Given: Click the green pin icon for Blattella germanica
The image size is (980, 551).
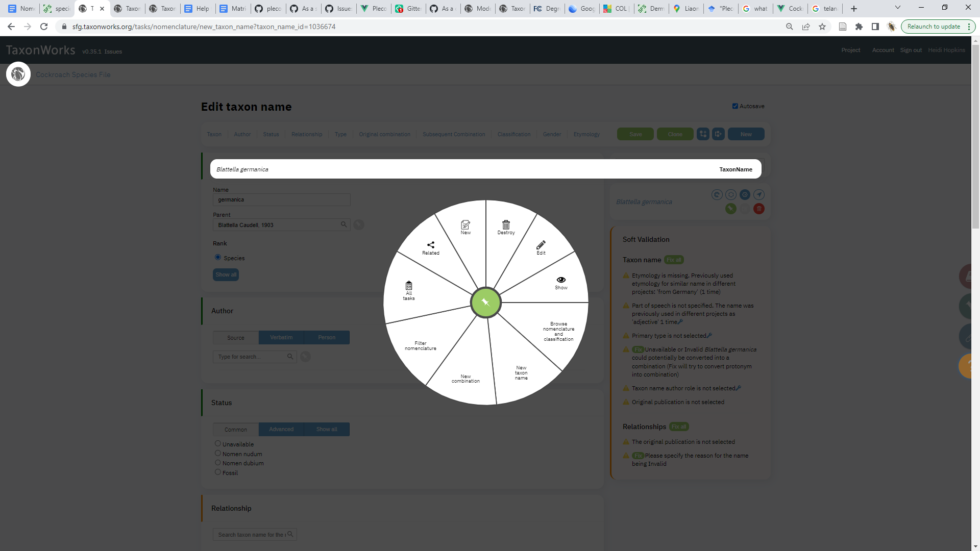Looking at the screenshot, I should click(731, 209).
